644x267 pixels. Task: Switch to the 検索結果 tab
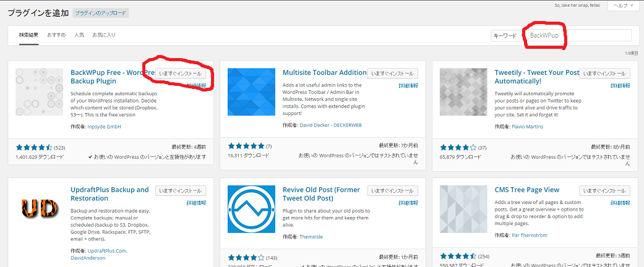(28, 35)
